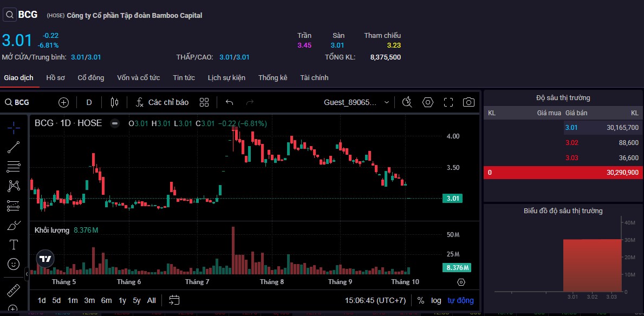Select the text annotation tool

[14, 245]
